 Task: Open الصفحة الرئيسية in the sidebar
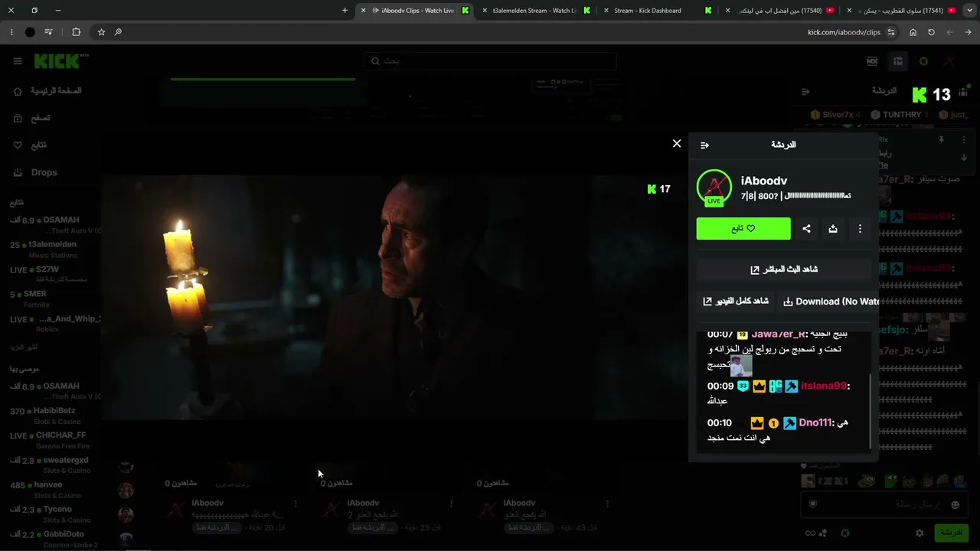(x=48, y=91)
